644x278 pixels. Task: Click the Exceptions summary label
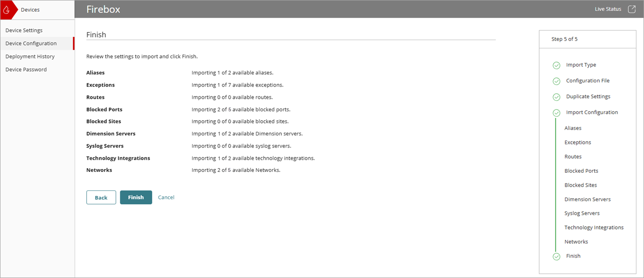point(100,85)
